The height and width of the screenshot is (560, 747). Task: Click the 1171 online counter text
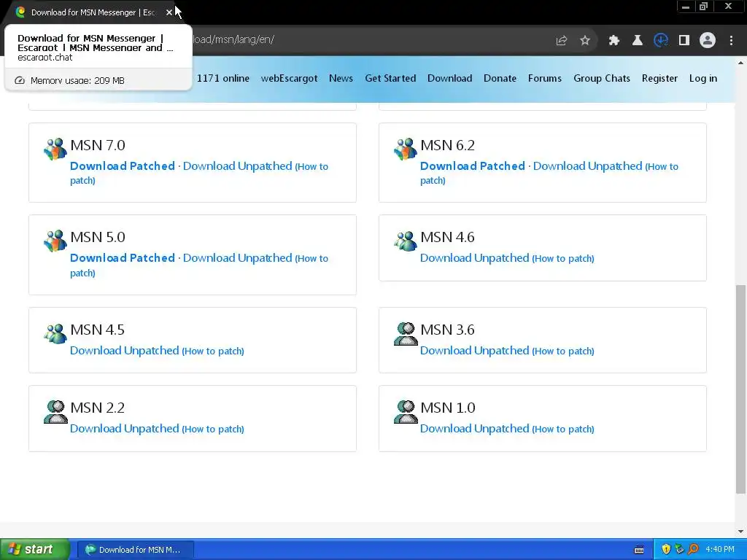[x=223, y=78]
